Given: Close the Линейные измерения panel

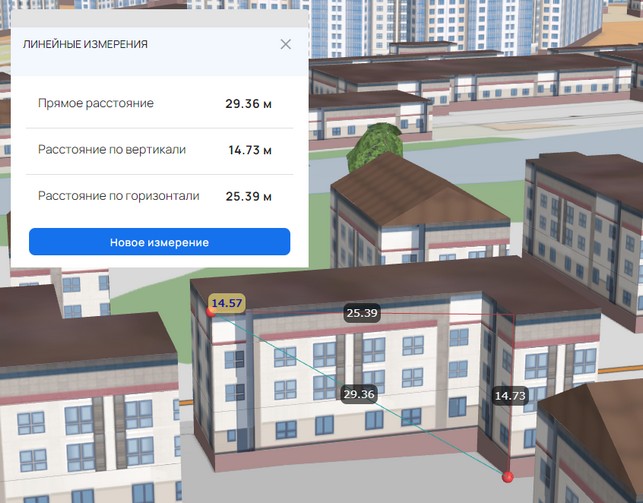Looking at the screenshot, I should click(286, 45).
